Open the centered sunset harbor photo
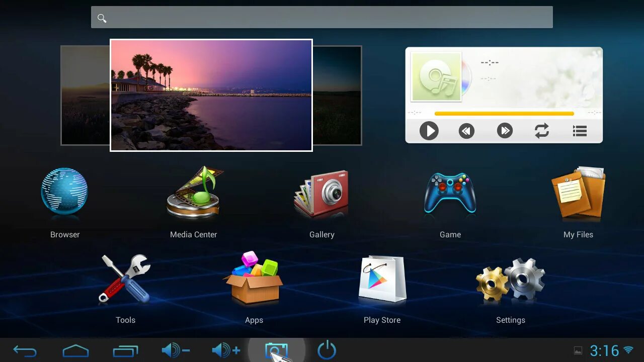Viewport: 644px width, 362px height. pyautogui.click(x=211, y=95)
